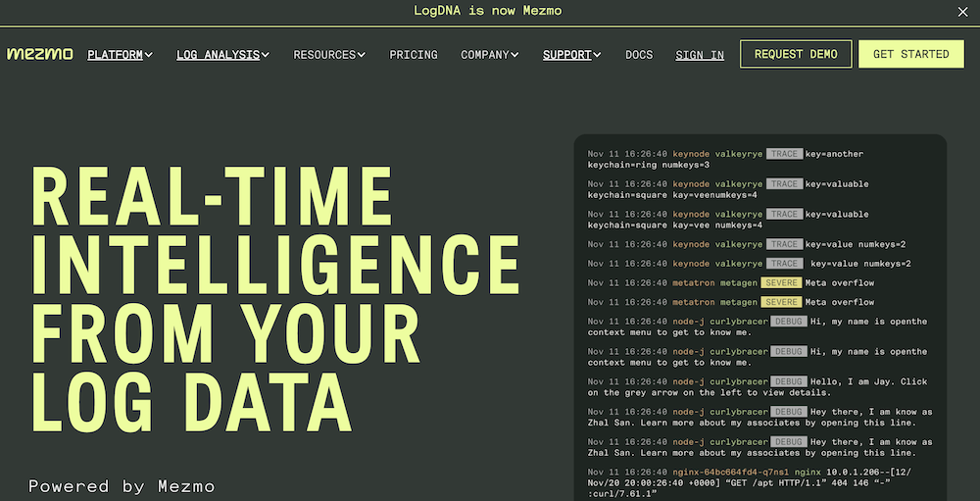Click the TRACE badge on kay=veenumkeys=4 line
This screenshot has height=501, width=980.
(784, 184)
